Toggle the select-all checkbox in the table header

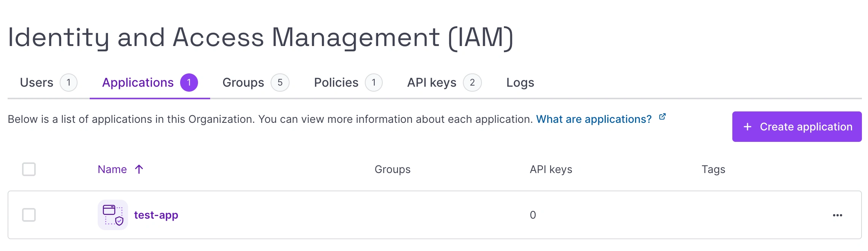29,169
